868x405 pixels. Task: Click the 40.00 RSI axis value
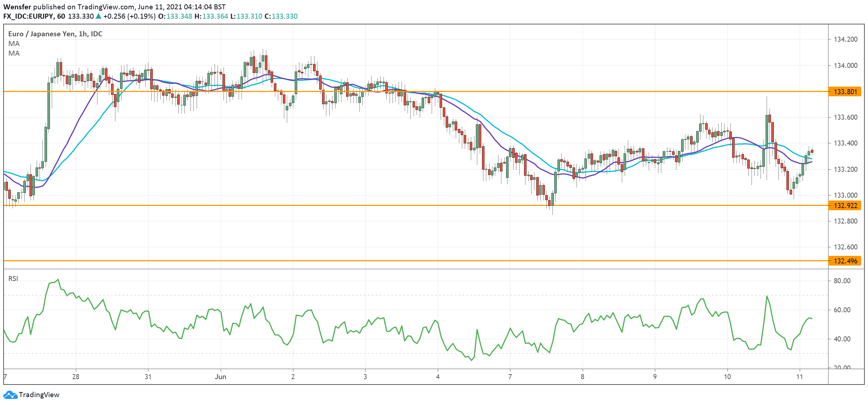click(x=842, y=339)
